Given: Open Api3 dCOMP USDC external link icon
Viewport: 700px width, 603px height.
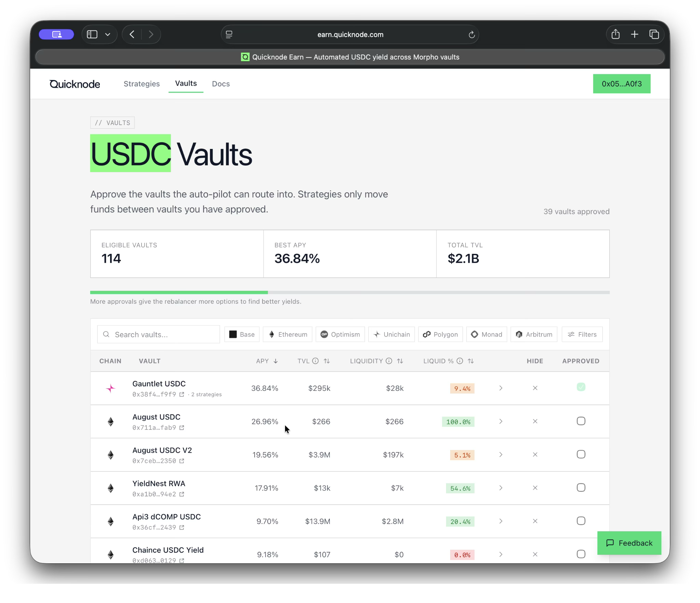Looking at the screenshot, I should pyautogui.click(x=181, y=527).
